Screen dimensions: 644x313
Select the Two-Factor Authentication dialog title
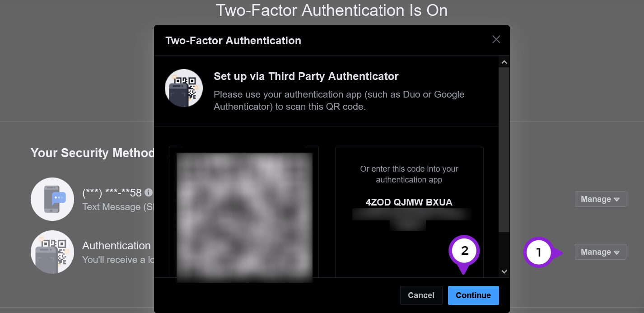tap(233, 40)
